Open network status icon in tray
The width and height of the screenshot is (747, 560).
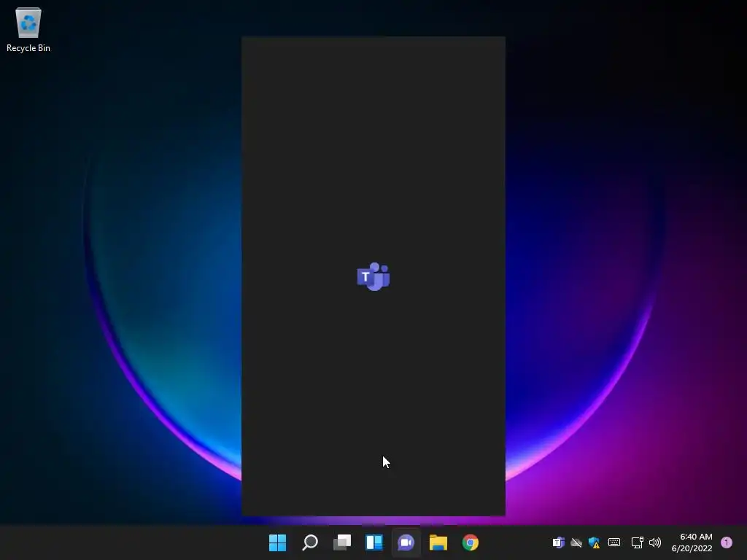[x=637, y=542]
